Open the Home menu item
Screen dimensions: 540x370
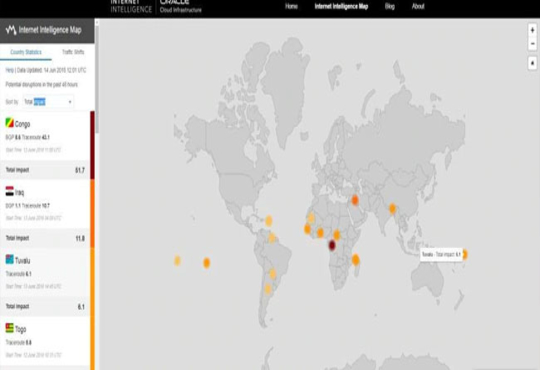tap(291, 6)
